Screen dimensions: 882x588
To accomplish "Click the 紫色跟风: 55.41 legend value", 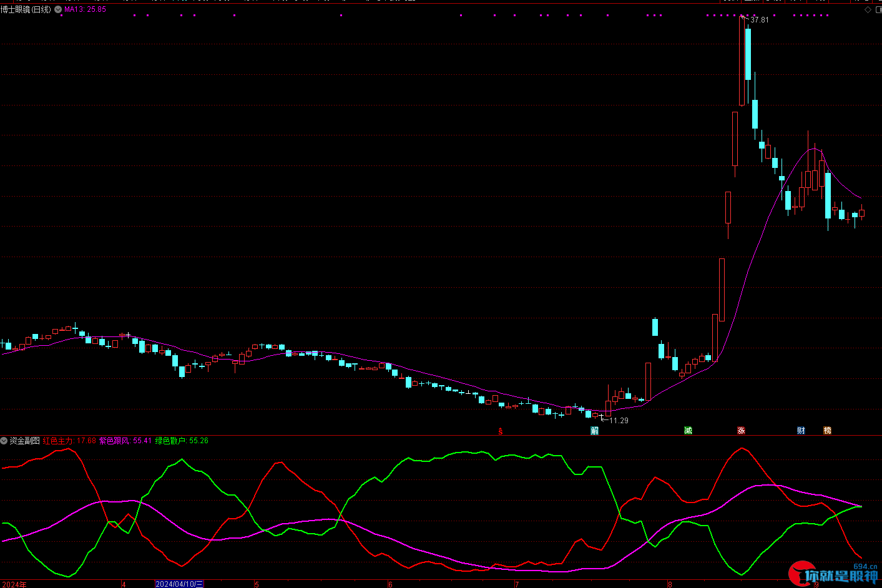I will click(x=125, y=441).
